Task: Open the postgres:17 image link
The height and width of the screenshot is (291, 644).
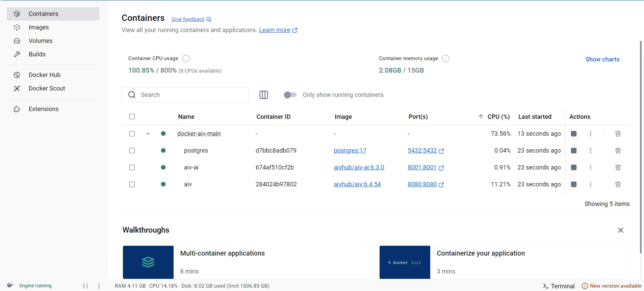Action: 350,151
